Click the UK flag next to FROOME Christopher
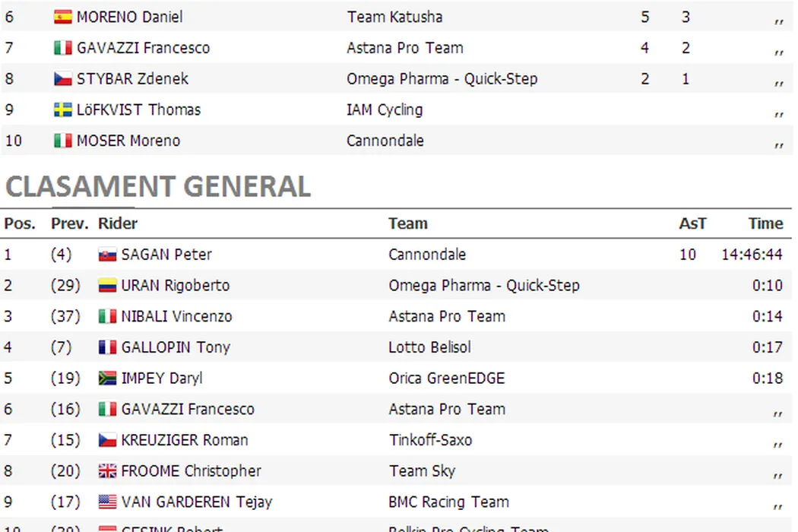 (107, 472)
